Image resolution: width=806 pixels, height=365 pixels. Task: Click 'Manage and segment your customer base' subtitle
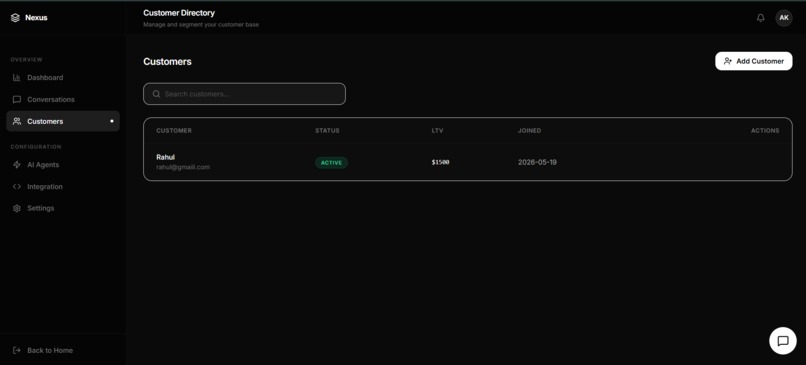pos(201,25)
